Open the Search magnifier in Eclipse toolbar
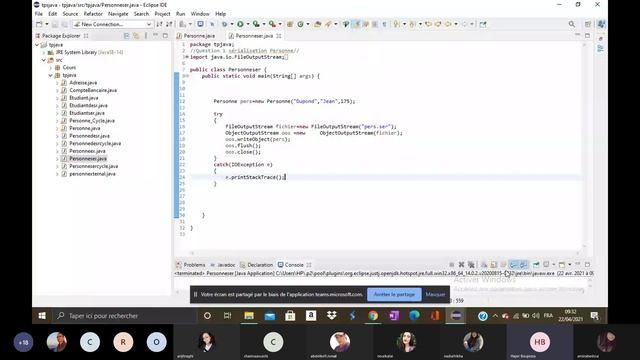640x360 pixels. tap(571, 24)
